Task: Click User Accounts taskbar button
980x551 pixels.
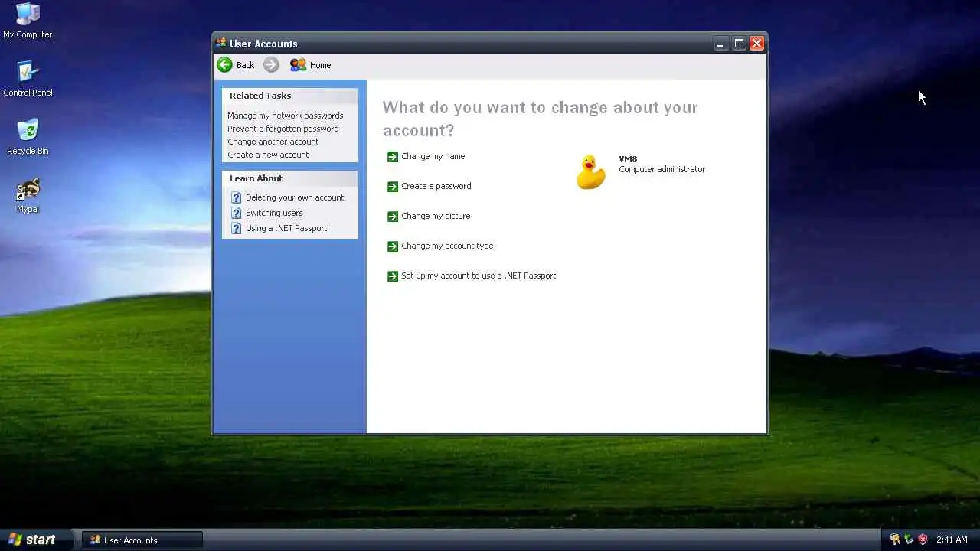Action: click(142, 540)
